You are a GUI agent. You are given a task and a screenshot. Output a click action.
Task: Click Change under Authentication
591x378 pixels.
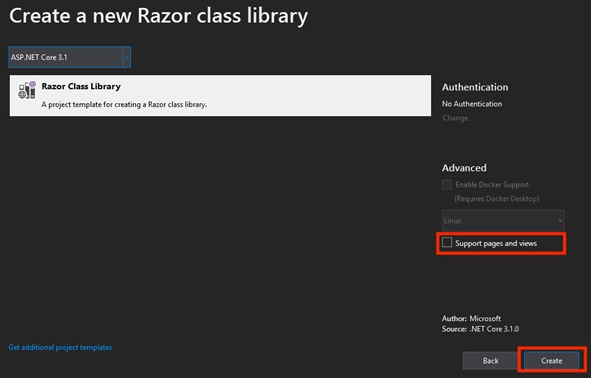click(455, 118)
